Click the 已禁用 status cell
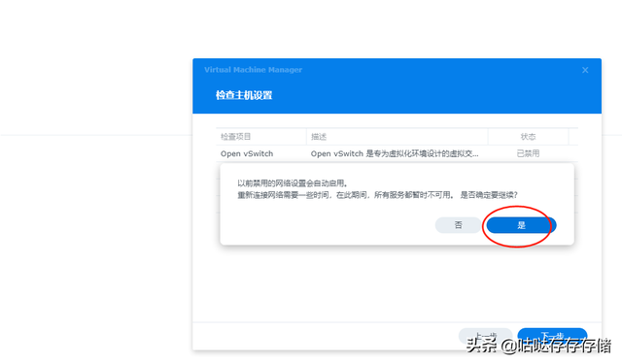This screenshot has width=622, height=364. click(x=528, y=153)
